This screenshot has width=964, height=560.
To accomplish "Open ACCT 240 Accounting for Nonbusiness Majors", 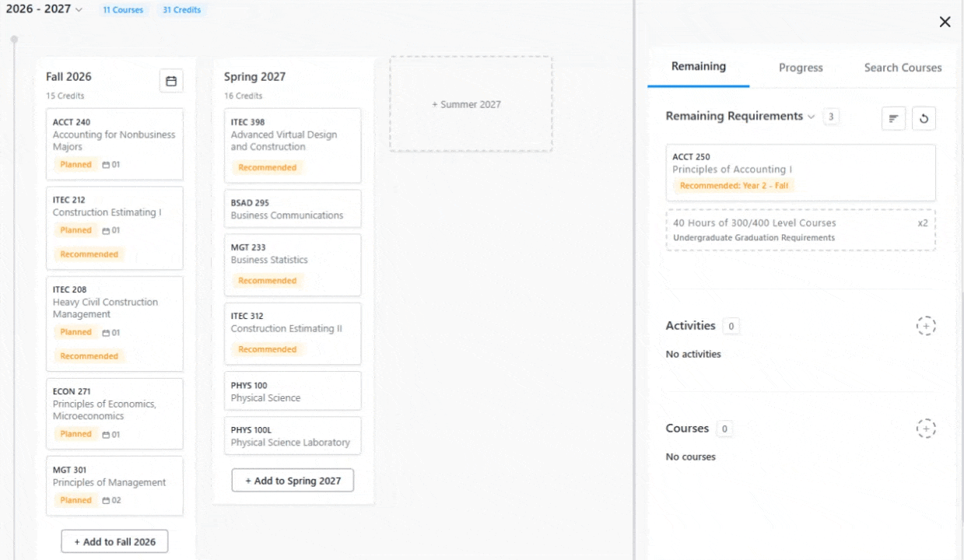I will (x=114, y=145).
